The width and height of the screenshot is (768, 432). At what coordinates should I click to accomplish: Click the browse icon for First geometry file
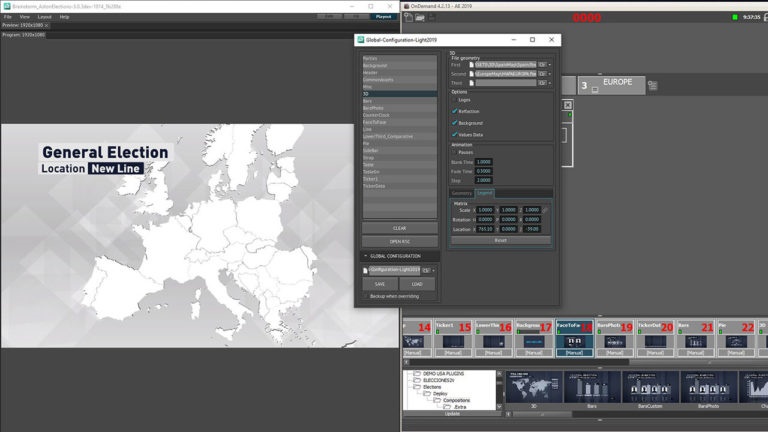coord(542,65)
